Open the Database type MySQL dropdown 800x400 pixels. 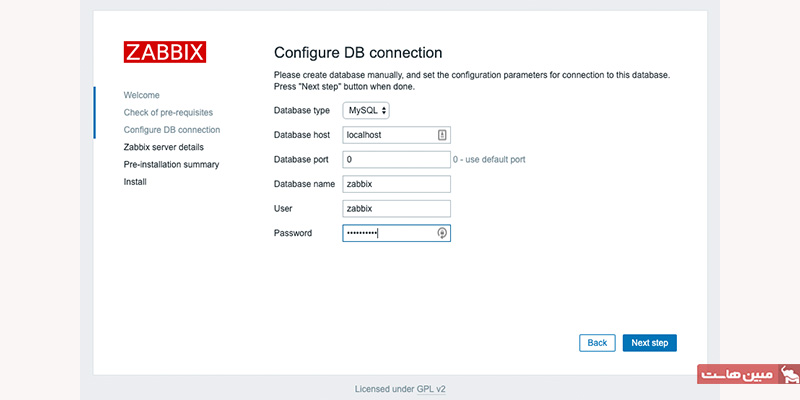point(366,110)
